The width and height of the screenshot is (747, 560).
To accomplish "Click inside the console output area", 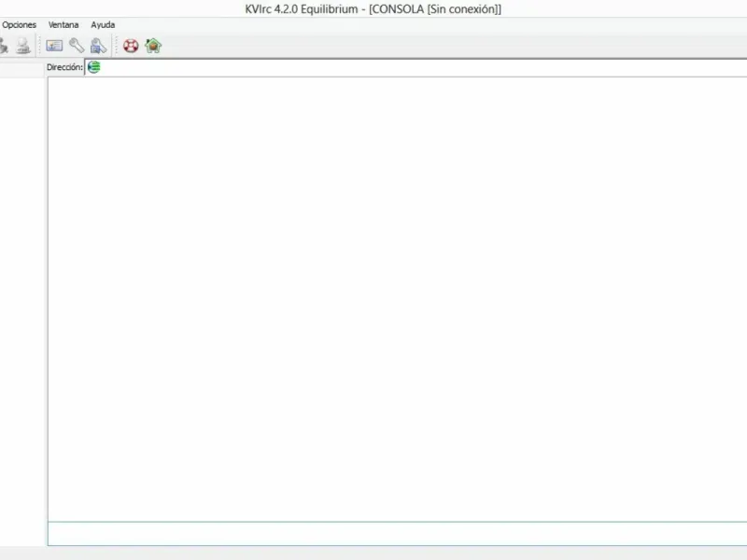I will (398, 299).
